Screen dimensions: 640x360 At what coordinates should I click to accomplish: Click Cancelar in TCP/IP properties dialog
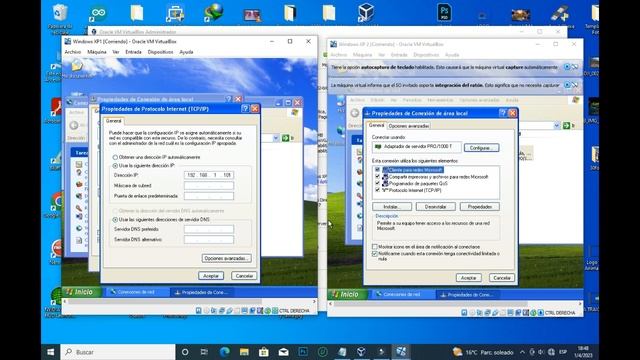click(x=244, y=276)
